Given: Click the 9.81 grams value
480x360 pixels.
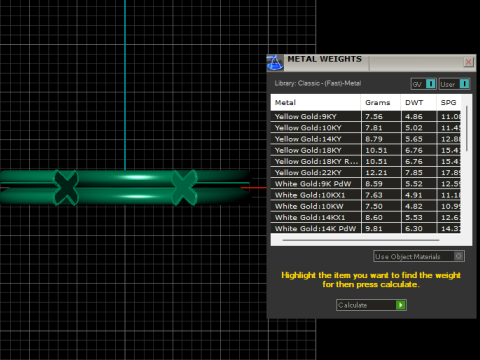Looking at the screenshot, I should click(x=374, y=229).
